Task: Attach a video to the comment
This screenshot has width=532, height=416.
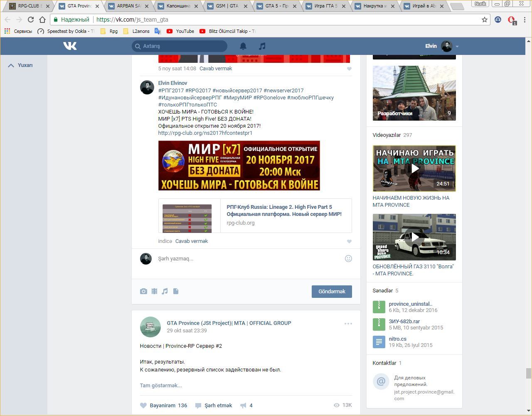Action: click(x=154, y=291)
